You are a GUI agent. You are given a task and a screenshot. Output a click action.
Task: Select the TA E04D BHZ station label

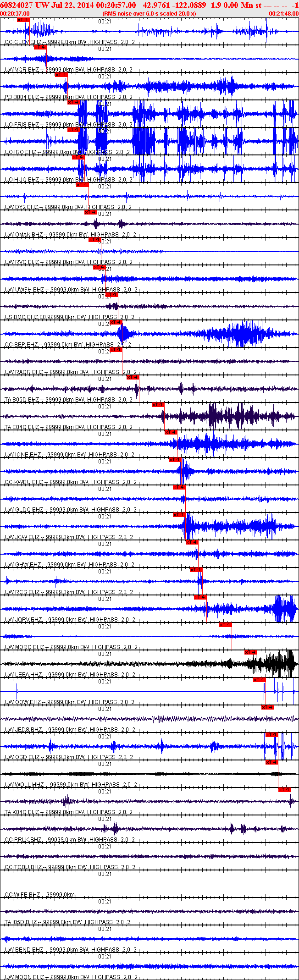pos(68,427)
